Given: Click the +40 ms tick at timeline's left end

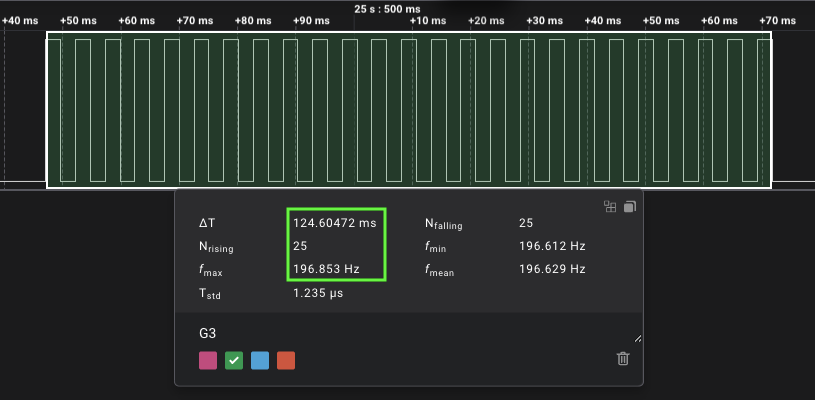Looking at the screenshot, I should click(19, 20).
